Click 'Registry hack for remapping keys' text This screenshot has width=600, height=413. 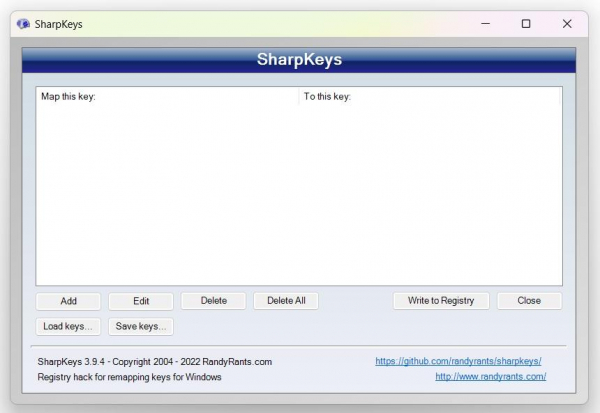[129, 377]
